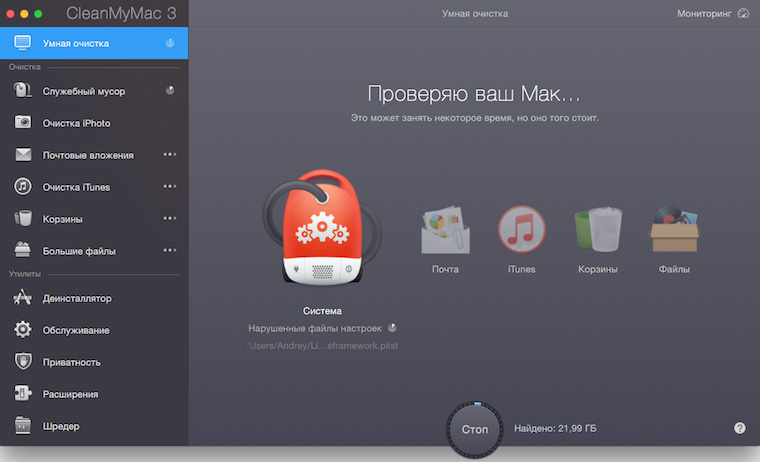760x462 pixels.
Task: Click the Очистка section header in sidebar
Action: point(25,67)
